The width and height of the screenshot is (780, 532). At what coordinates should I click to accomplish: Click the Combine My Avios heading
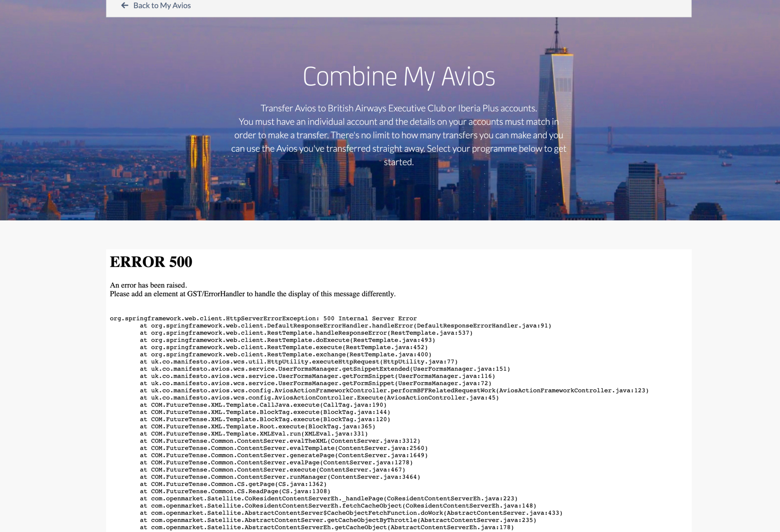(399, 76)
